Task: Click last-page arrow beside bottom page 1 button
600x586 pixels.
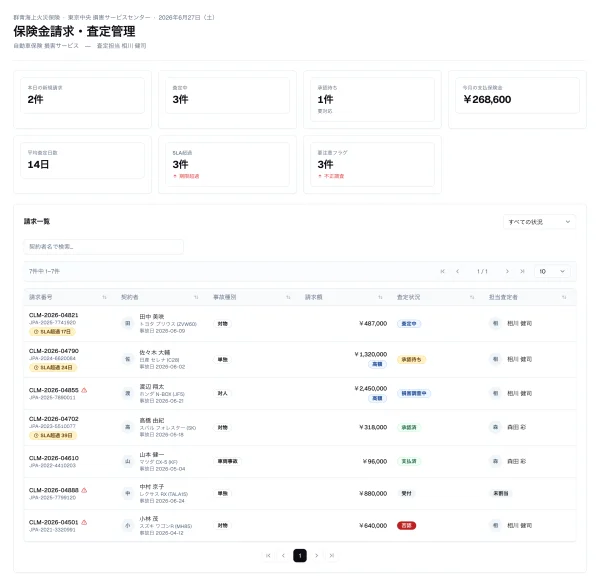Action: [332, 555]
